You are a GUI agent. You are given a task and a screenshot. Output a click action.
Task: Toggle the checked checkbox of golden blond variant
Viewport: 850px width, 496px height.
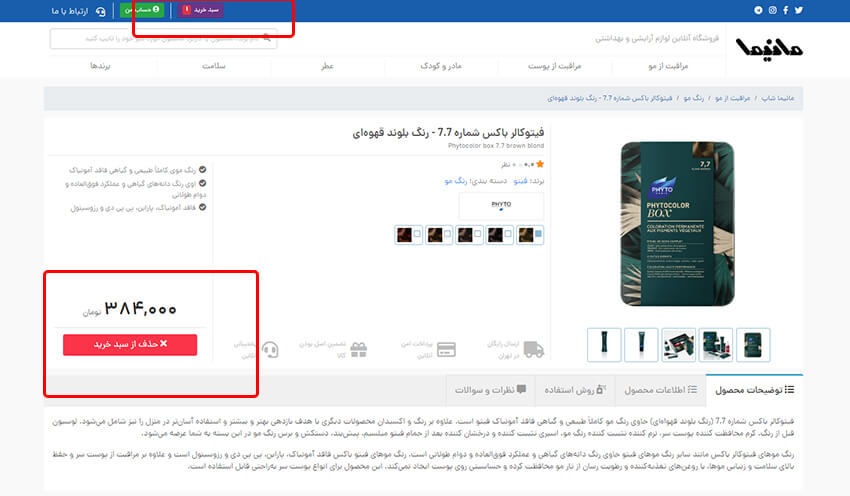(x=538, y=234)
